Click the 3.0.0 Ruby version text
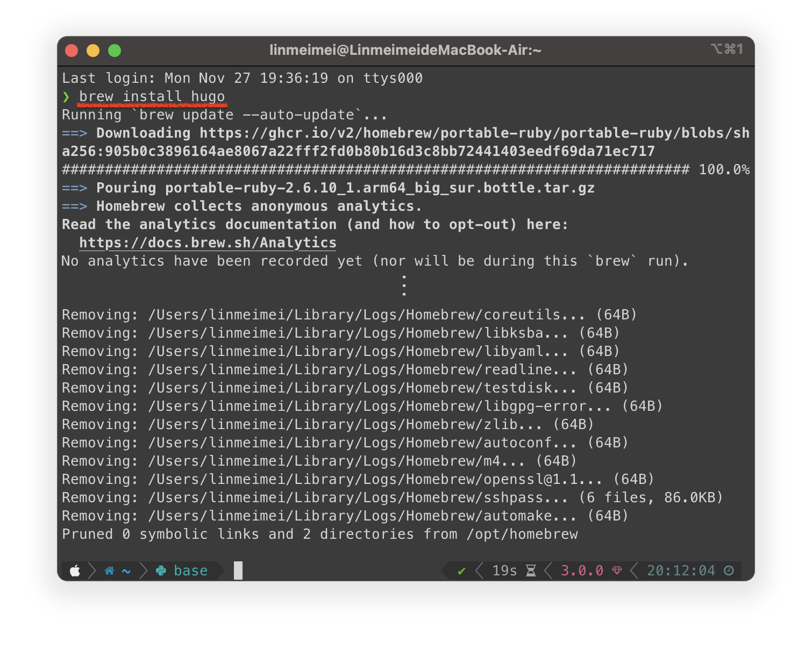This screenshot has height=656, width=812. click(582, 571)
